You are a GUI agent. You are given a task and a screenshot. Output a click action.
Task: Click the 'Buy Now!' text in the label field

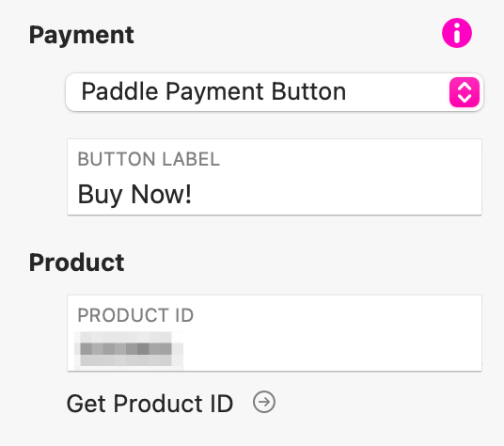pyautogui.click(x=134, y=195)
